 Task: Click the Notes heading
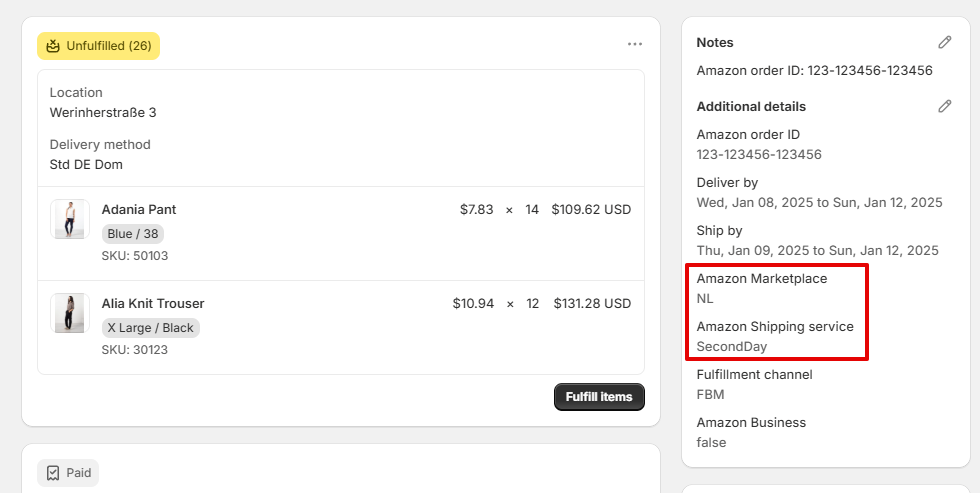pos(715,42)
